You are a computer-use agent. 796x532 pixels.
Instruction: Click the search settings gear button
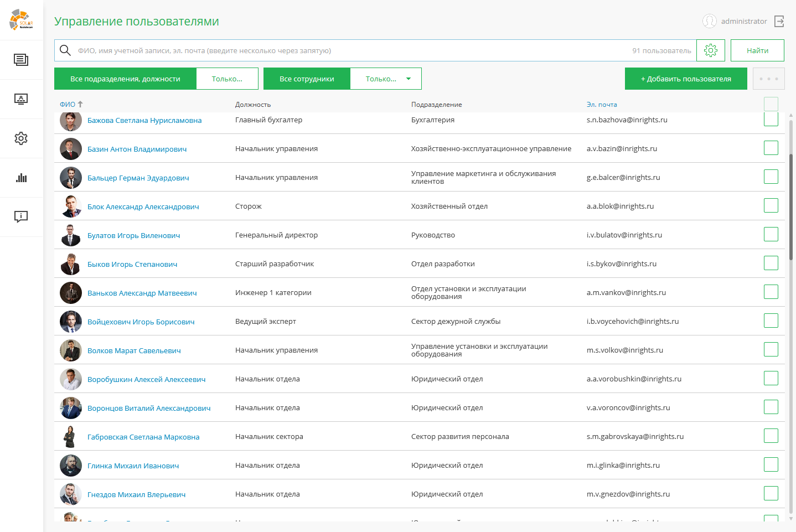click(x=711, y=50)
